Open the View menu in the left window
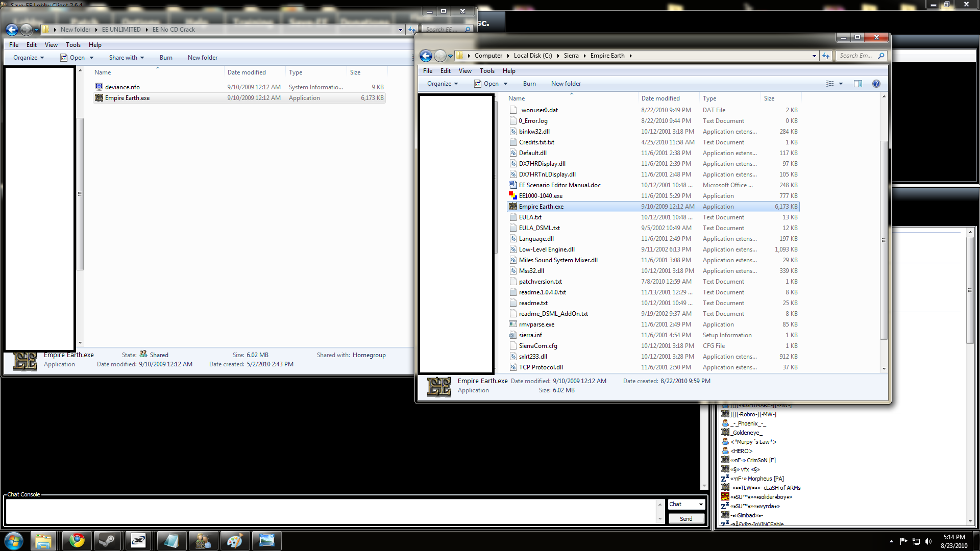Viewport: 980px width, 551px height. 51,45
